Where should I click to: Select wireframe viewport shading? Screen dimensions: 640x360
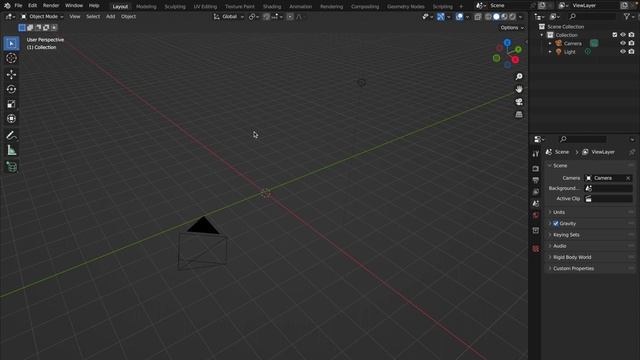488,17
